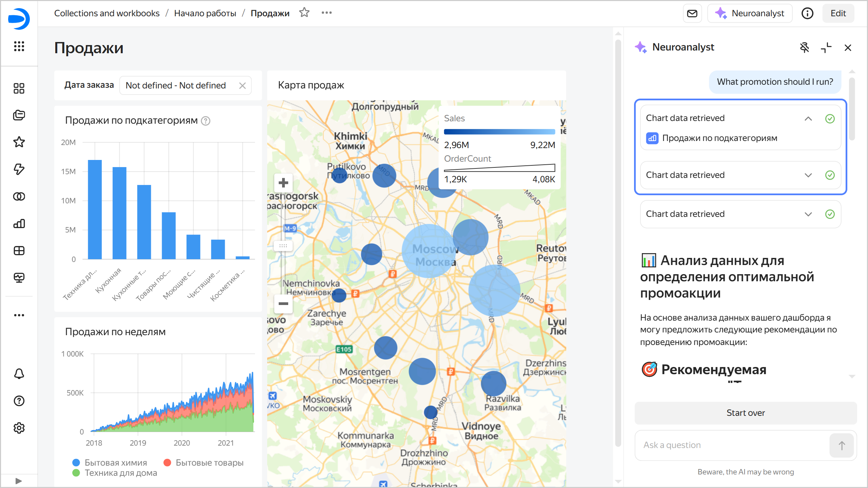The width and height of the screenshot is (868, 488).
Task: Open dashboard info icon
Action: pyautogui.click(x=807, y=13)
